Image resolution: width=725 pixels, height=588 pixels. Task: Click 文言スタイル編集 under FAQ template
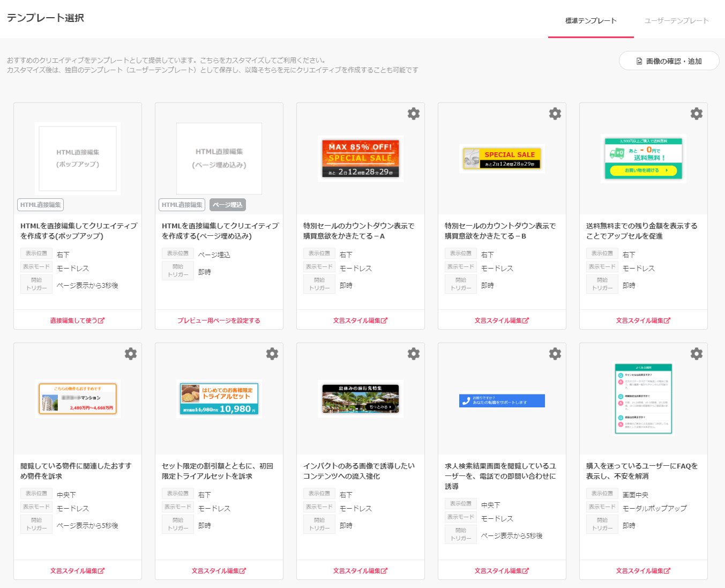click(x=643, y=571)
